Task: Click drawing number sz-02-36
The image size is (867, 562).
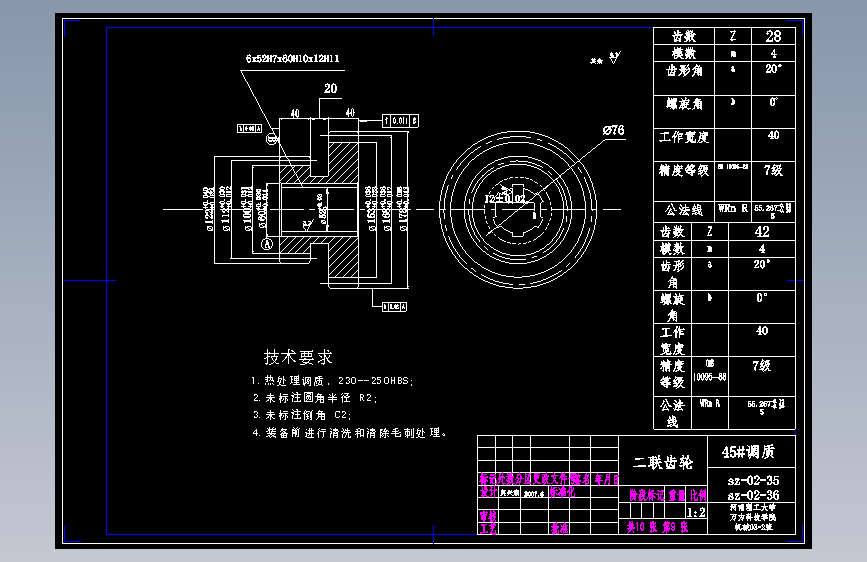Action: (753, 495)
